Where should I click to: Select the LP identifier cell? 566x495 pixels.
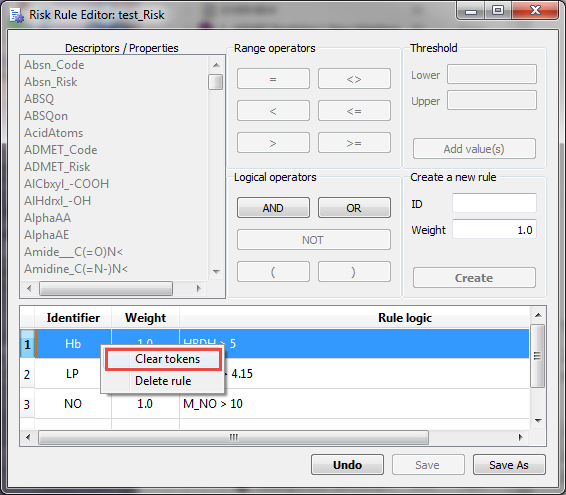(x=73, y=374)
